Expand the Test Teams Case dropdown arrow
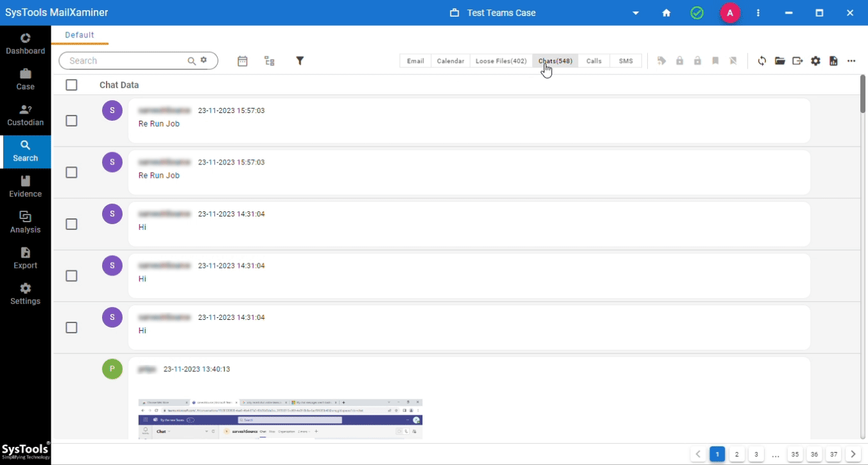The image size is (868, 465). pos(636,13)
